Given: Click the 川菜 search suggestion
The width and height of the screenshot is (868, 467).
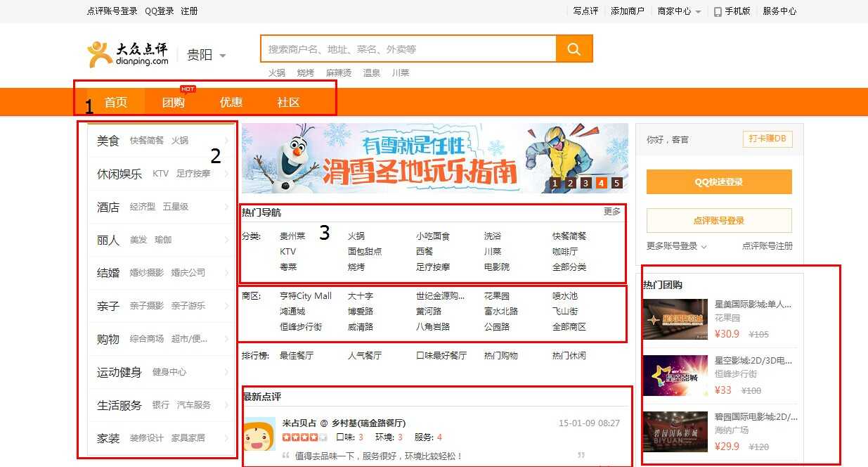Looking at the screenshot, I should 401,73.
